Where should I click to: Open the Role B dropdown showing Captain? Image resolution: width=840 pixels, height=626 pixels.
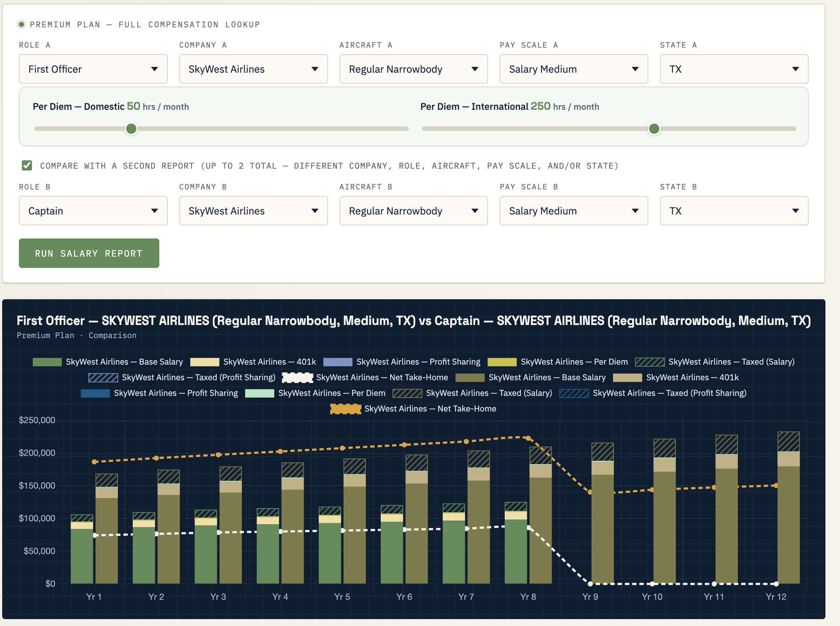click(93, 211)
